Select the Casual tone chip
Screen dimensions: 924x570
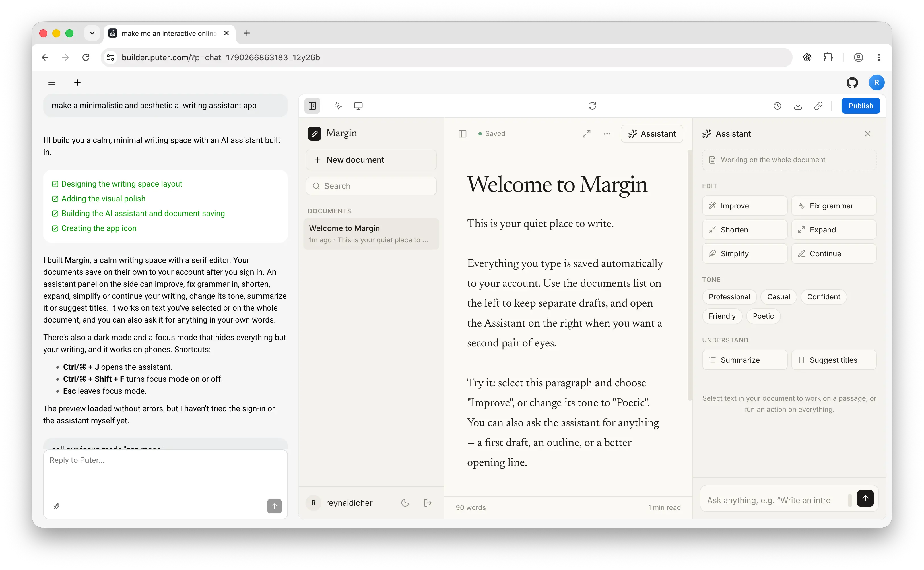(778, 297)
